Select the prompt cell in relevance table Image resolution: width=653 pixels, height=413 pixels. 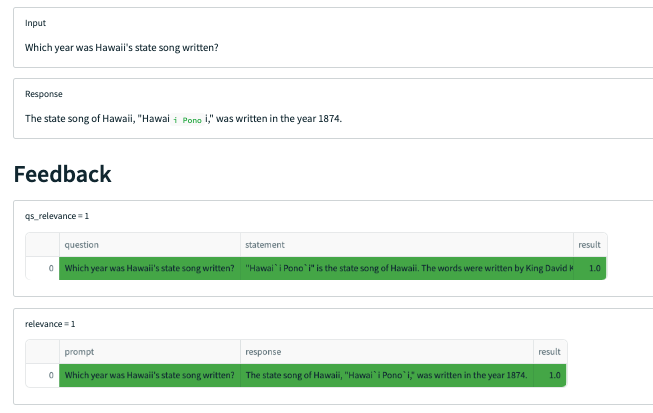(x=149, y=375)
